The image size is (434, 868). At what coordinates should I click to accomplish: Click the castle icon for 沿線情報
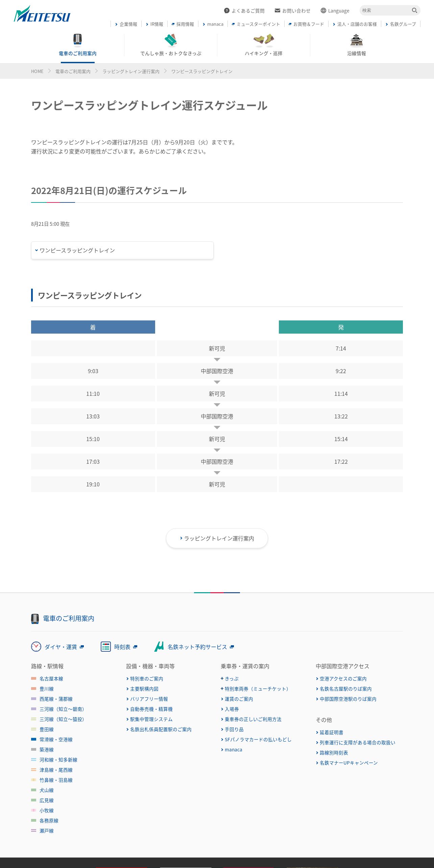coord(357,40)
